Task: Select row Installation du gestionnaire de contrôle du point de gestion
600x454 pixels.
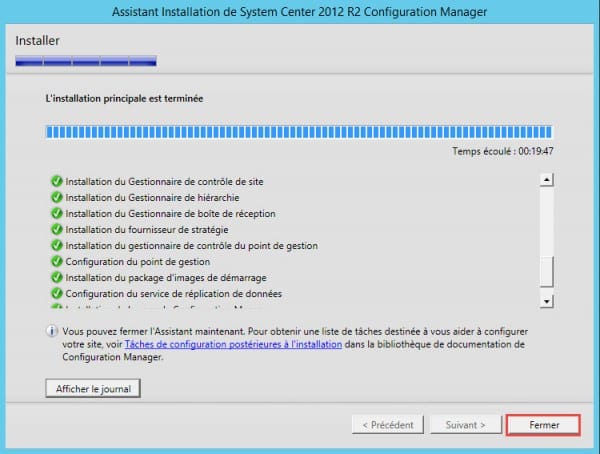Action: [x=184, y=246]
